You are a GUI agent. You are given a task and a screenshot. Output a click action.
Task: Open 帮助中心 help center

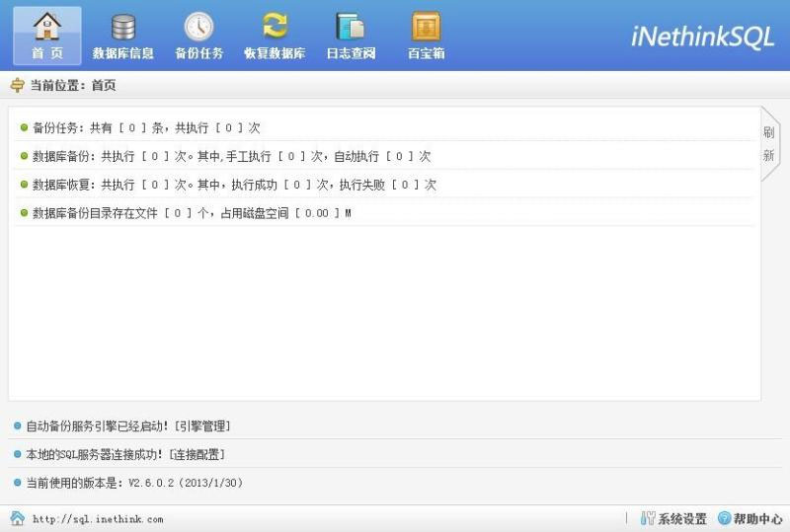pos(750,518)
